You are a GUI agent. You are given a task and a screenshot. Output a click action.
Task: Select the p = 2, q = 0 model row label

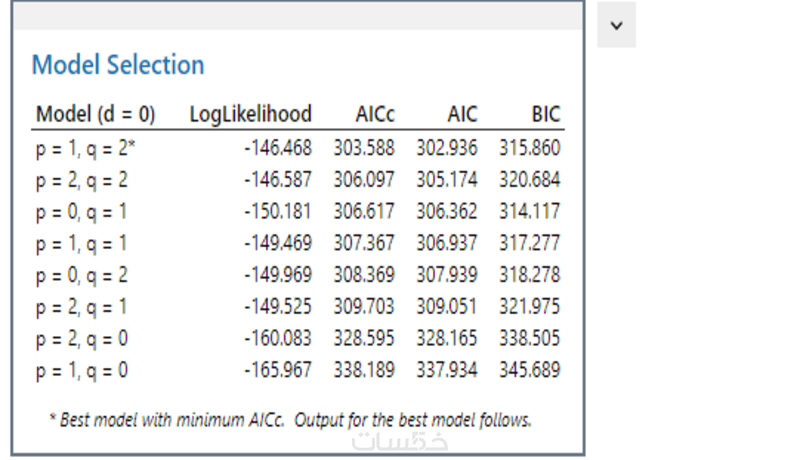pos(82,339)
